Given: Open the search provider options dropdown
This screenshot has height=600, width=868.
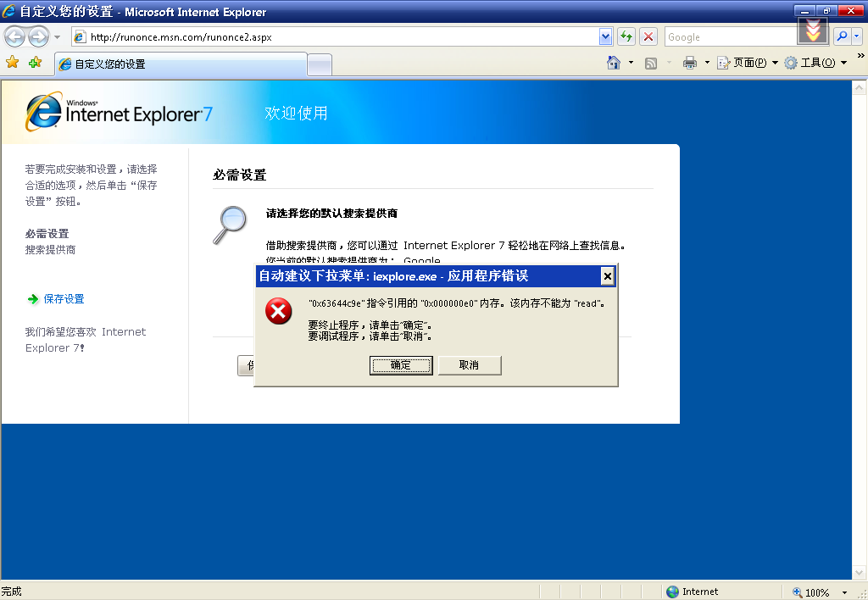Looking at the screenshot, I should point(857,36).
